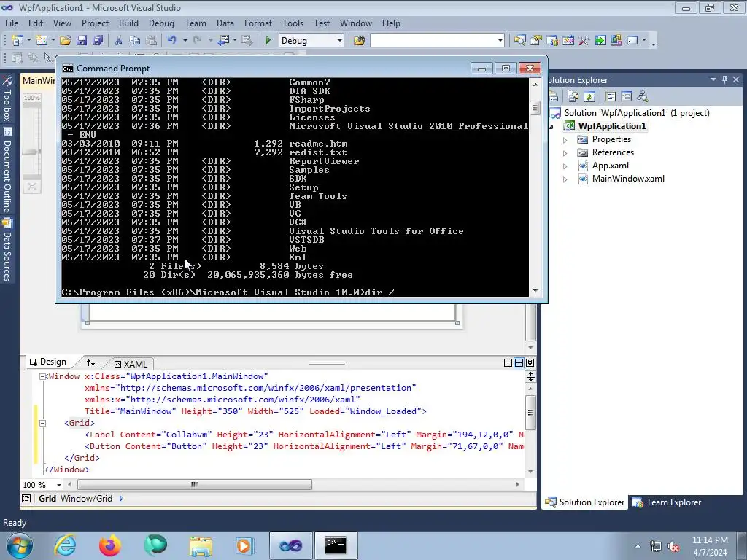The width and height of the screenshot is (747, 560).
Task: Toggle auto-hide pin on Solution Explorer
Action: click(x=724, y=80)
